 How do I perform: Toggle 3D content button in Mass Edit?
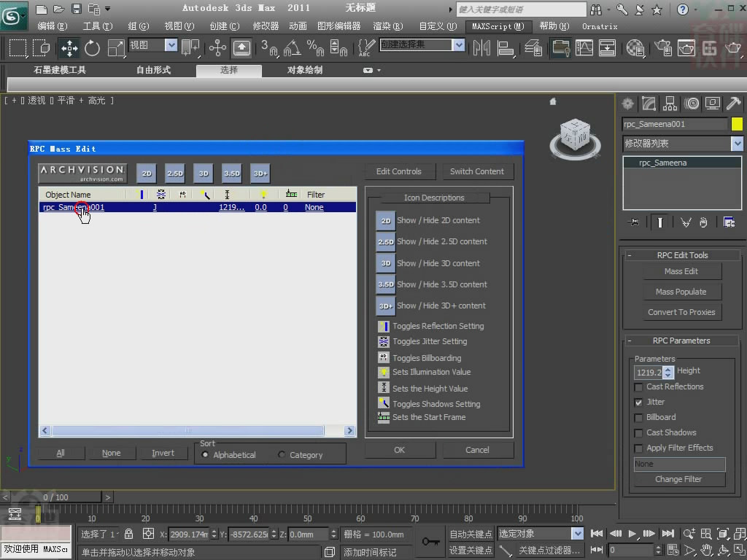coord(204,174)
